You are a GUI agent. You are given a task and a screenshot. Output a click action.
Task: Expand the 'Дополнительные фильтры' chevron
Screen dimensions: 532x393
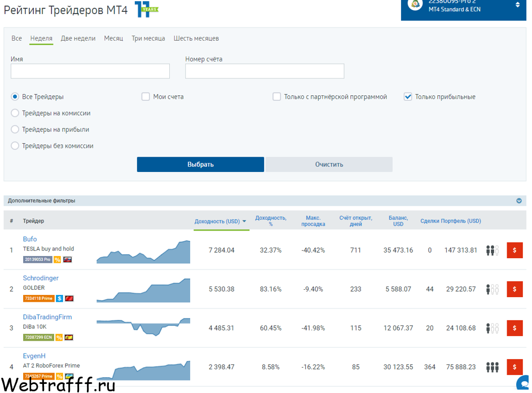(519, 201)
